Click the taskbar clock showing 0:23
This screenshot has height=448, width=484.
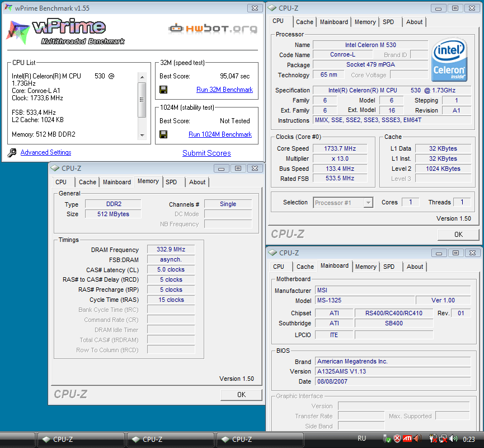click(x=468, y=439)
